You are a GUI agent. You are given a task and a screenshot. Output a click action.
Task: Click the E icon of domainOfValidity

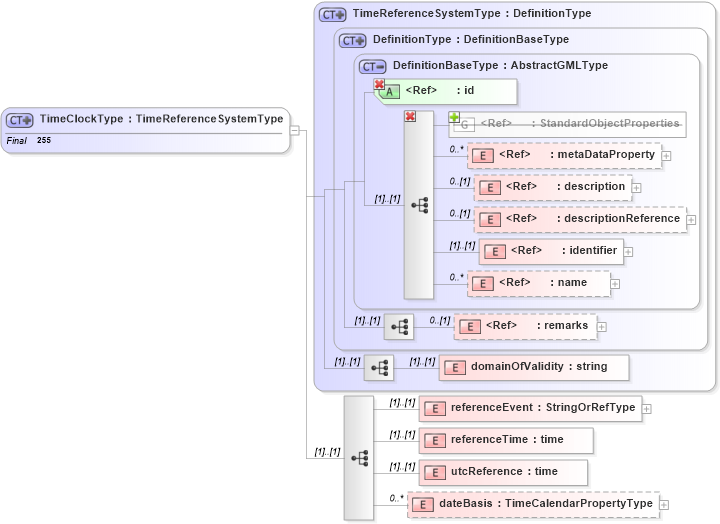tap(455, 368)
